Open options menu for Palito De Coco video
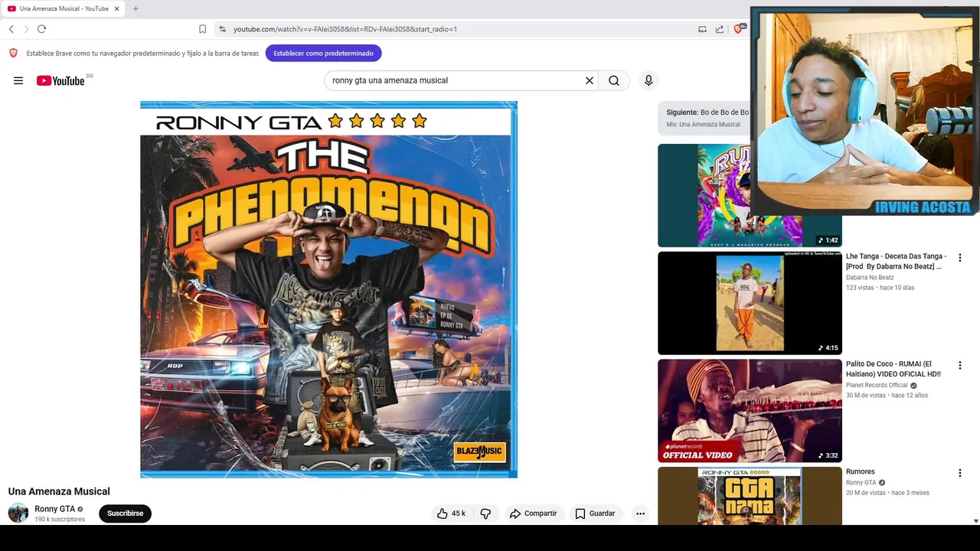The height and width of the screenshot is (551, 980). (x=959, y=366)
